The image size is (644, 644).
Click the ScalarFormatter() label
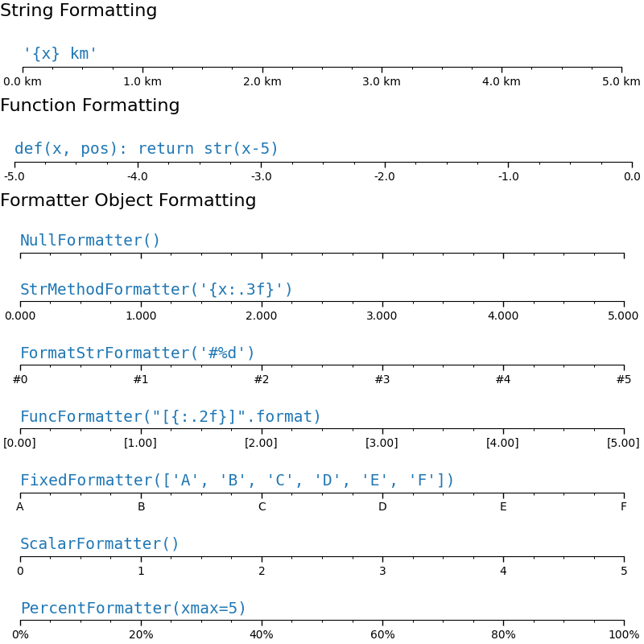click(x=100, y=544)
